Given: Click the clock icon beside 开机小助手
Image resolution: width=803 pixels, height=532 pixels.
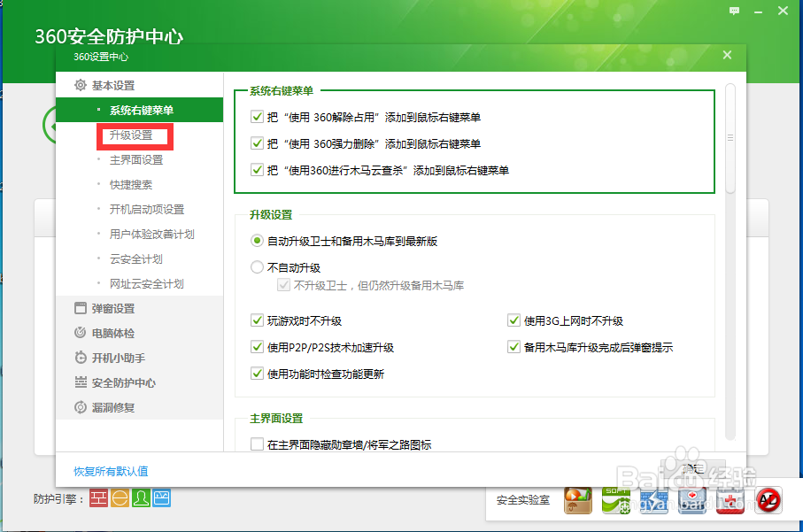Looking at the screenshot, I should pyautogui.click(x=81, y=358).
